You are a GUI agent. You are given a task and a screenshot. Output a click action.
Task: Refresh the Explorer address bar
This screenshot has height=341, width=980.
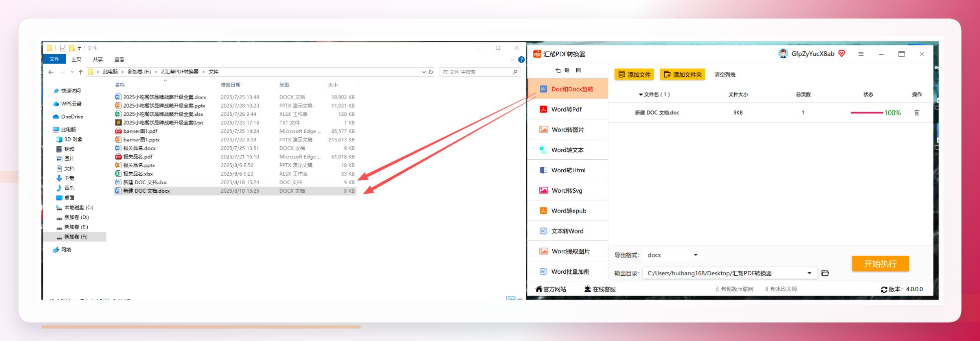coord(431,72)
